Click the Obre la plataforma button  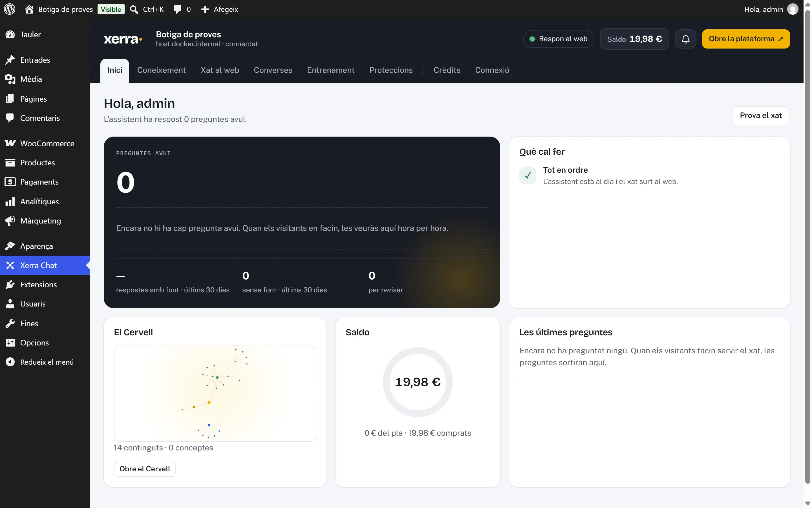[745, 39]
